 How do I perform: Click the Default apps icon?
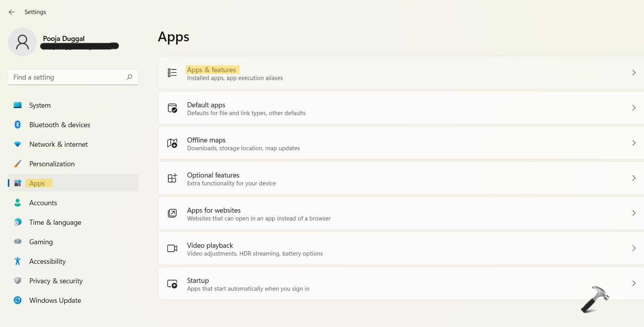(172, 108)
